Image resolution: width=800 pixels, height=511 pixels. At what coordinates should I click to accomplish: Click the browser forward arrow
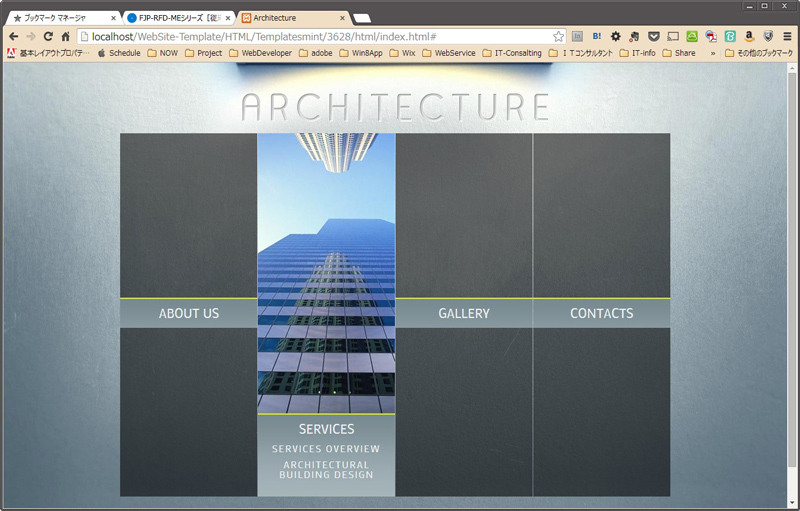pos(31,36)
